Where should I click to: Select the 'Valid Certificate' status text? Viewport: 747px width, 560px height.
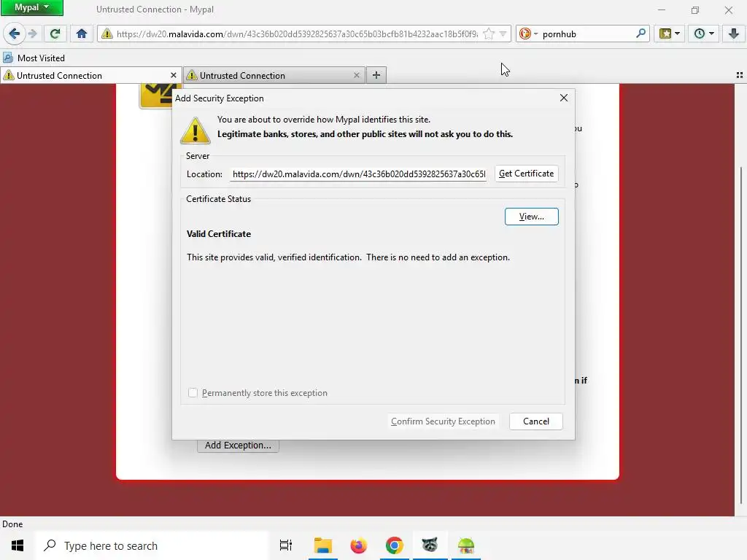219,234
